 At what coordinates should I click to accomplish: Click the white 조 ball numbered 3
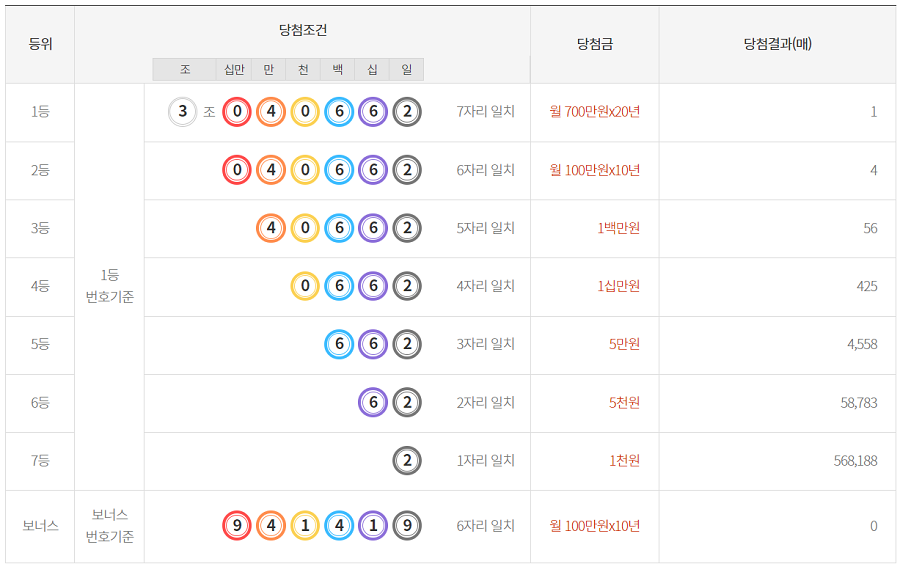click(x=183, y=112)
